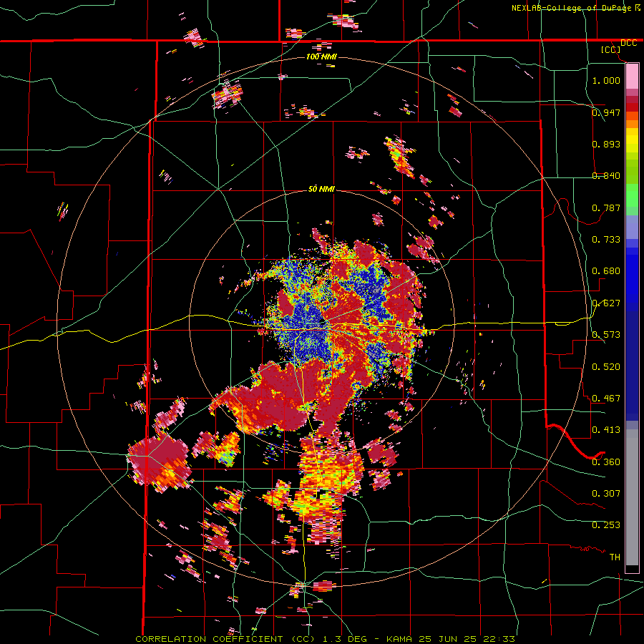Click the 0.627 scale value

(x=606, y=303)
